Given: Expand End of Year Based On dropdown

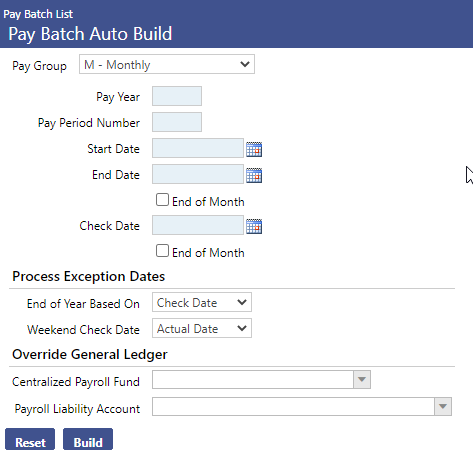Looking at the screenshot, I should (x=202, y=302).
